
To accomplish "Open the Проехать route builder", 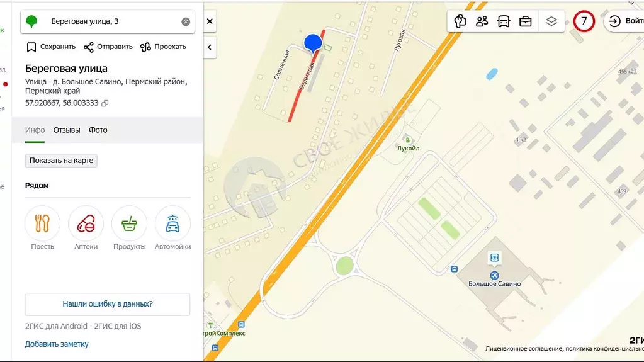I will point(146,47).
